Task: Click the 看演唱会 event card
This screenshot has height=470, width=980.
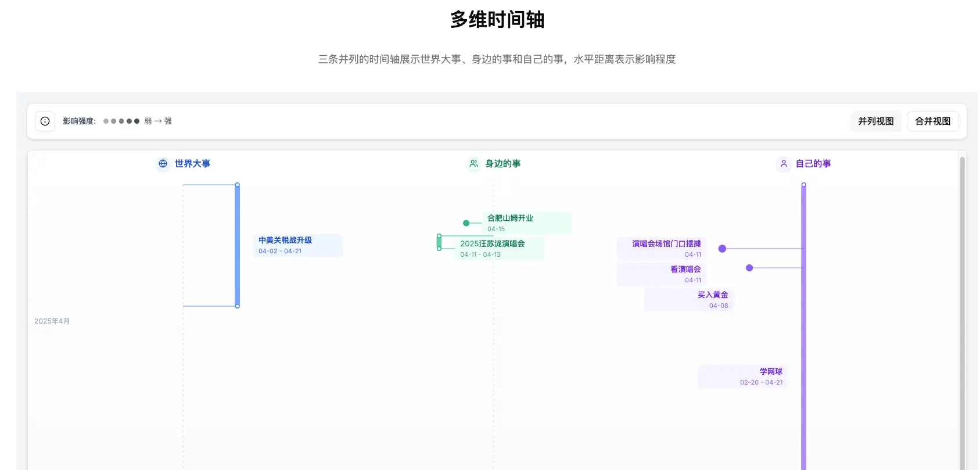Action: click(661, 274)
